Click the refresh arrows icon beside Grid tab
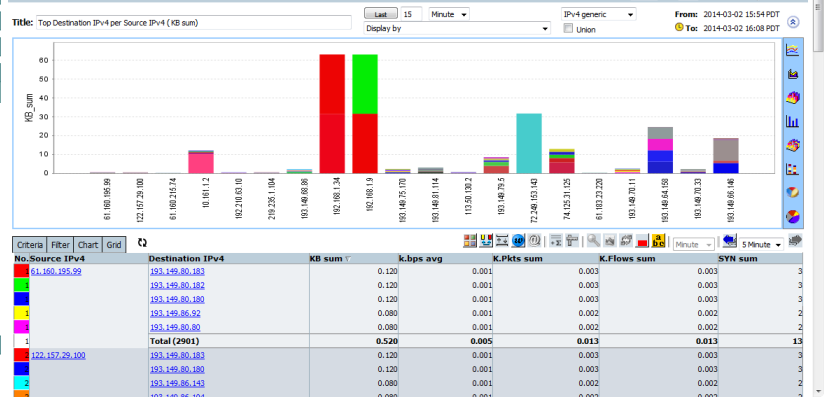 (x=142, y=242)
